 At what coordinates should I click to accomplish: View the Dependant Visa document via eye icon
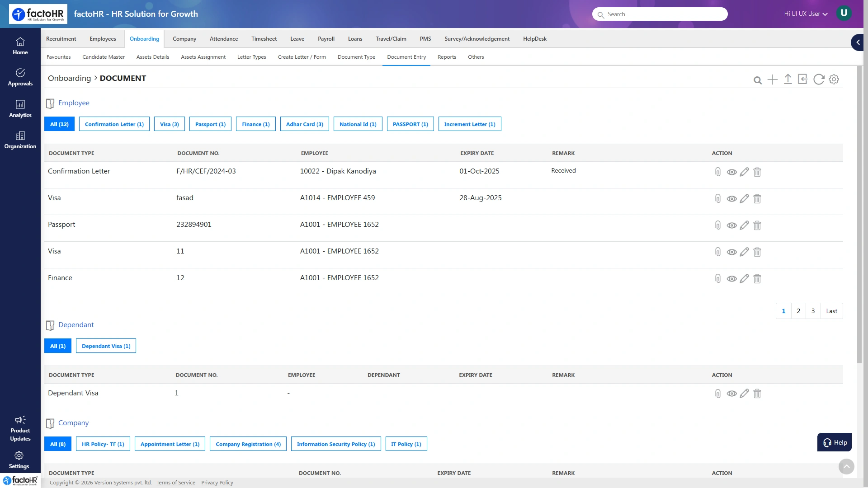[x=731, y=394]
